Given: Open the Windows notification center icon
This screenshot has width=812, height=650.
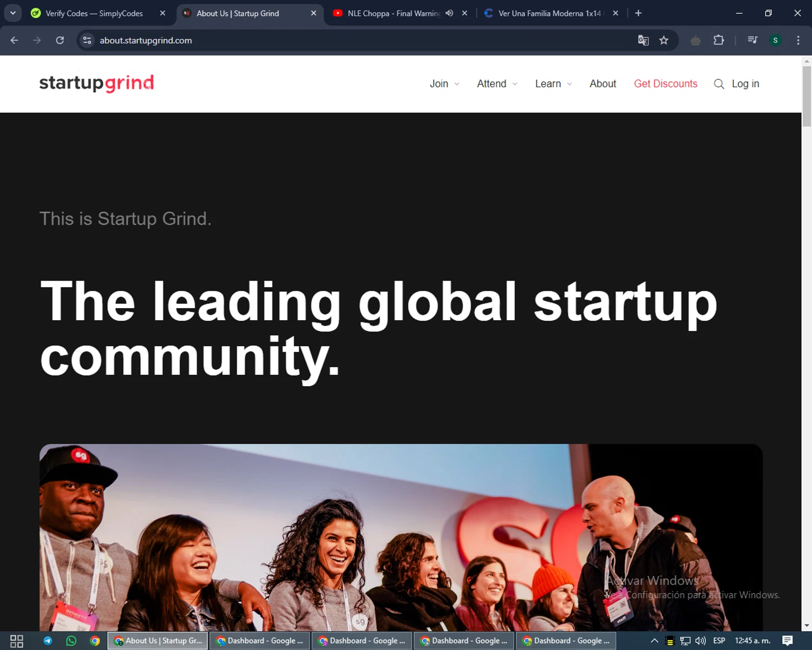Looking at the screenshot, I should tap(788, 641).
